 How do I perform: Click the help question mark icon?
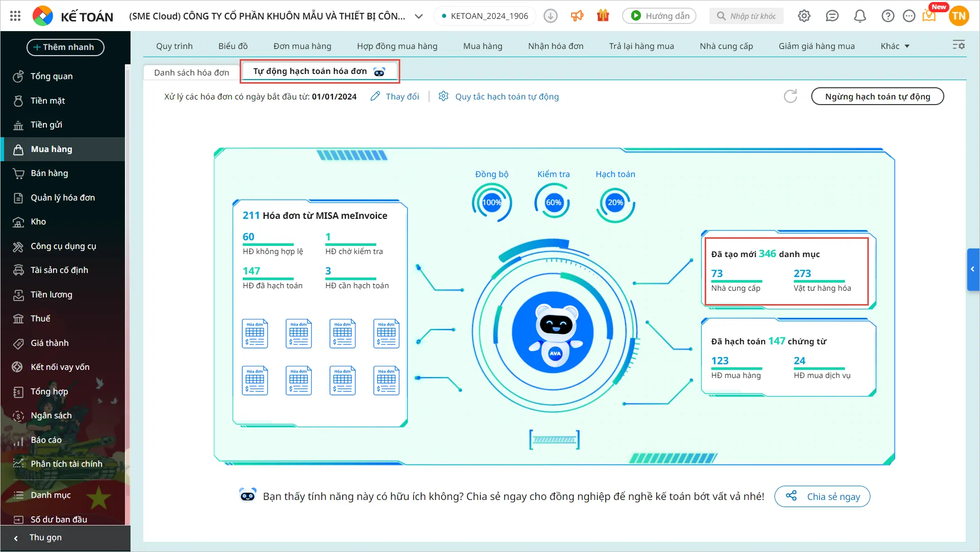888,16
